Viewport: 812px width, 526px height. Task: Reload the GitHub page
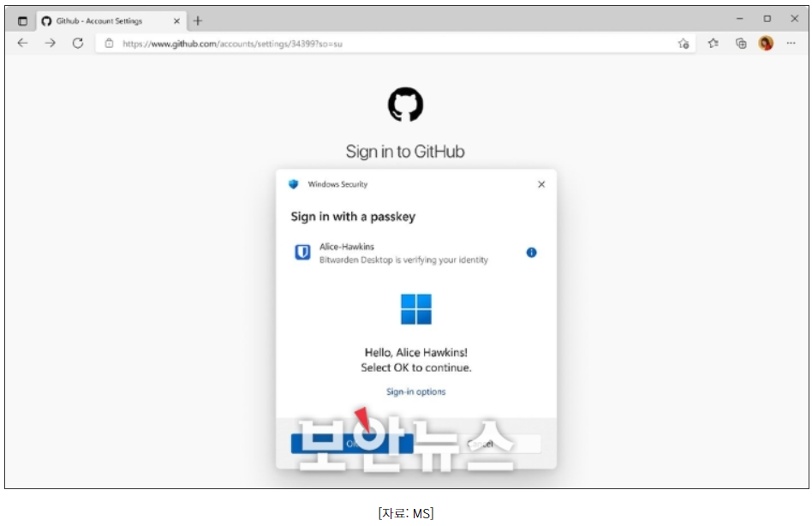78,43
